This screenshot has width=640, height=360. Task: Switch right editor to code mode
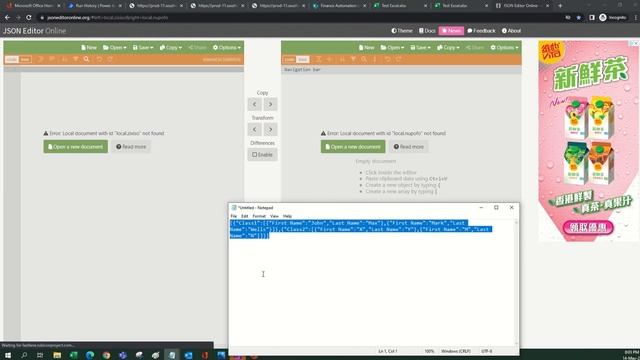coord(289,60)
